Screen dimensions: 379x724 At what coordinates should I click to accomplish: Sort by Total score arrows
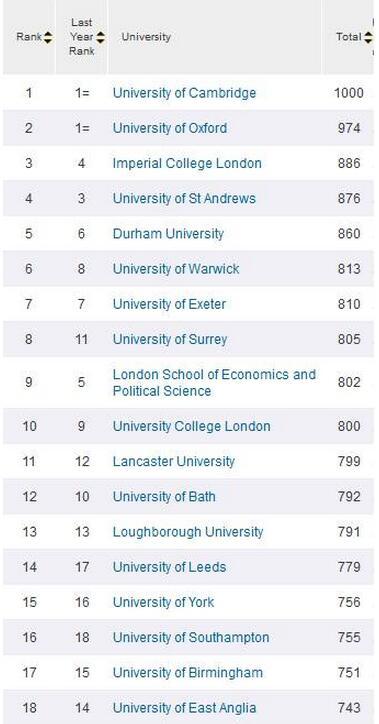pyautogui.click(x=368, y=37)
